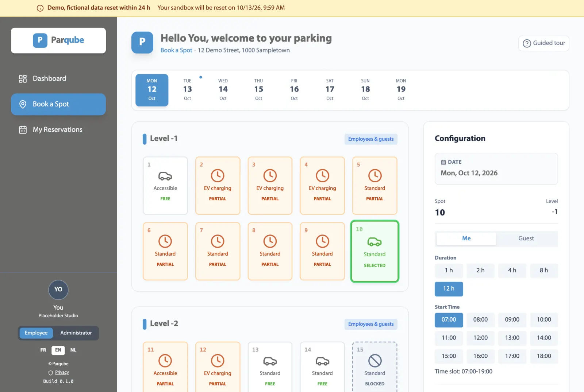Click the Parqube logo icon in sidebar
The width and height of the screenshot is (584, 392).
coord(40,40)
